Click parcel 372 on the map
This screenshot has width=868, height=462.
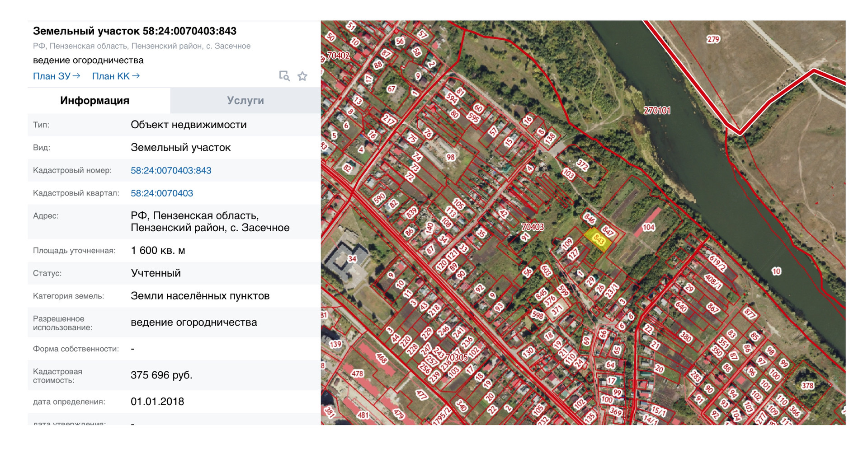(582, 165)
